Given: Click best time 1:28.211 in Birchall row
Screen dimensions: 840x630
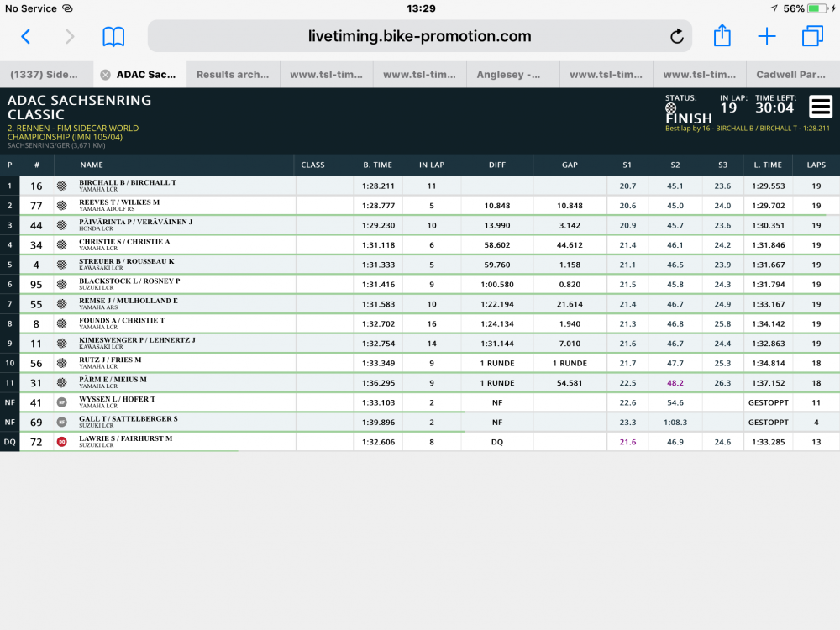Looking at the screenshot, I should coord(378,186).
